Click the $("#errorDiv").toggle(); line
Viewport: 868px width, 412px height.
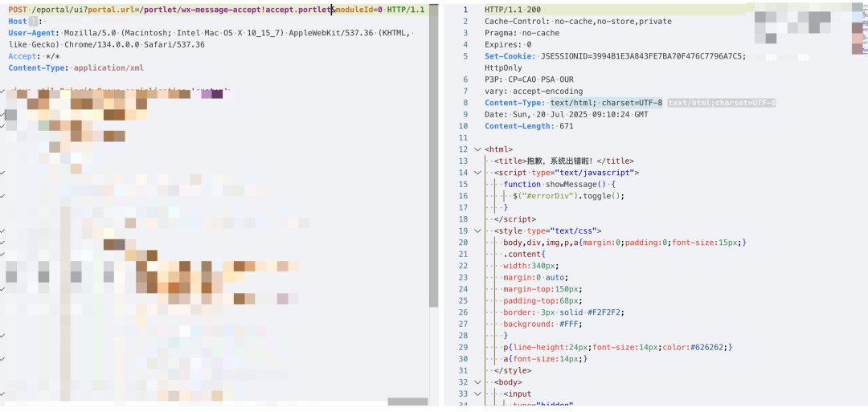coord(568,196)
